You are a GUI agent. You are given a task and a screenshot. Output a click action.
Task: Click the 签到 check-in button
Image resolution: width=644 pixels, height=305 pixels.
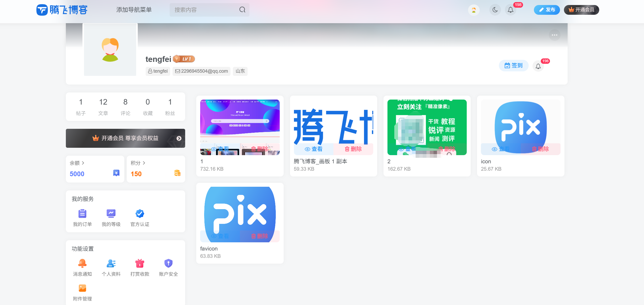pos(513,65)
